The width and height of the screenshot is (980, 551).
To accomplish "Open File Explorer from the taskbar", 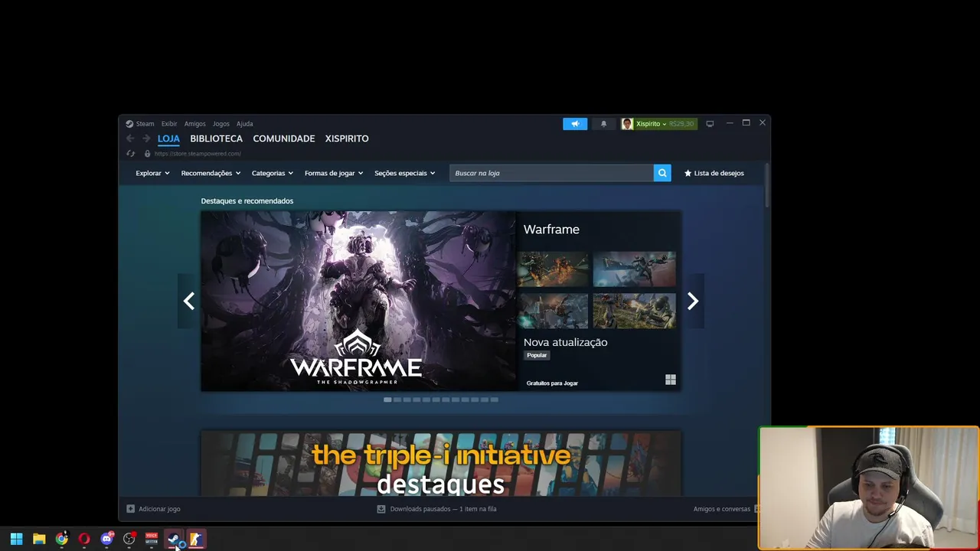I will click(x=39, y=539).
